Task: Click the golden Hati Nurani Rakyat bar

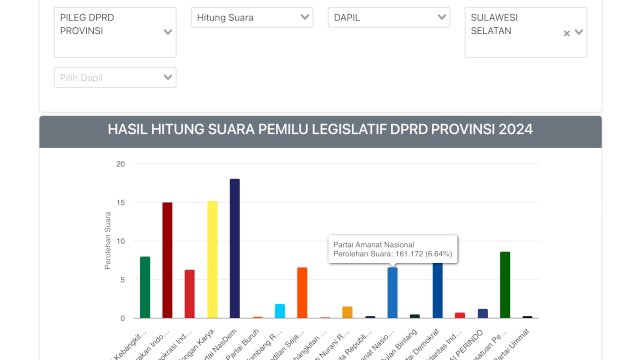Action: (x=347, y=312)
